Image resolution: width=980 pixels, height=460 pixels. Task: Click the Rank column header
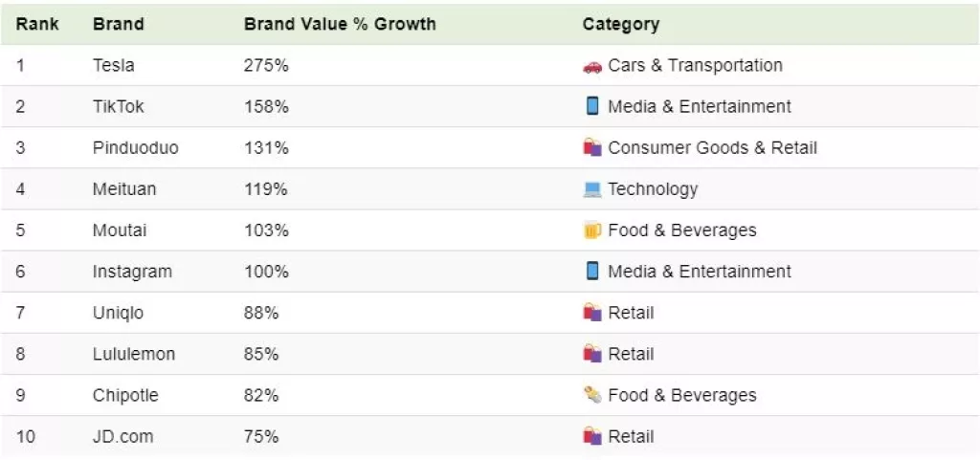[x=37, y=24]
